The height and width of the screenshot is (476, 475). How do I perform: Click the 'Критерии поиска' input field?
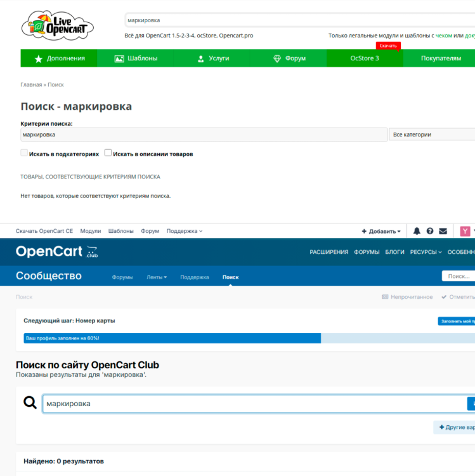pos(204,135)
